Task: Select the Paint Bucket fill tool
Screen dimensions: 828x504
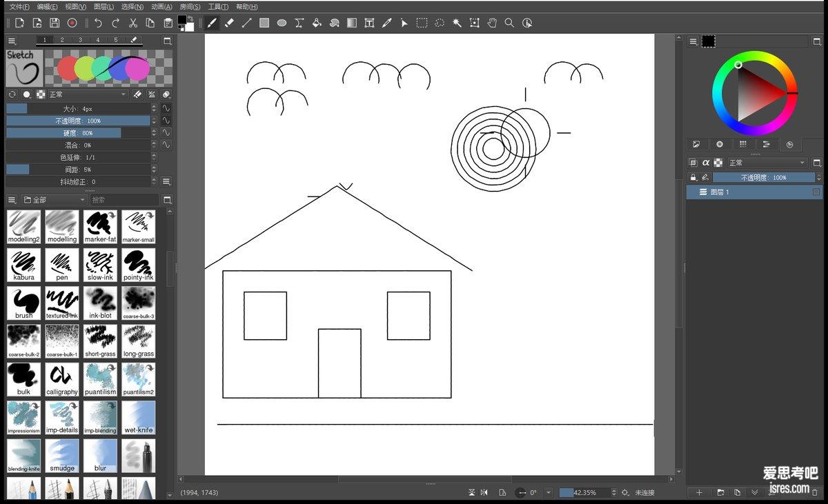Action: pos(317,23)
